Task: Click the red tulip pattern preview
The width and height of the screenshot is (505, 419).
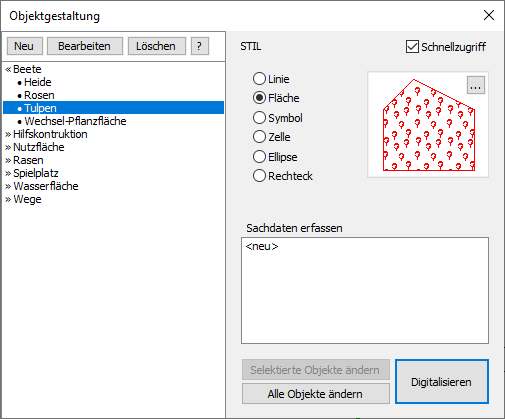Action: [429, 125]
